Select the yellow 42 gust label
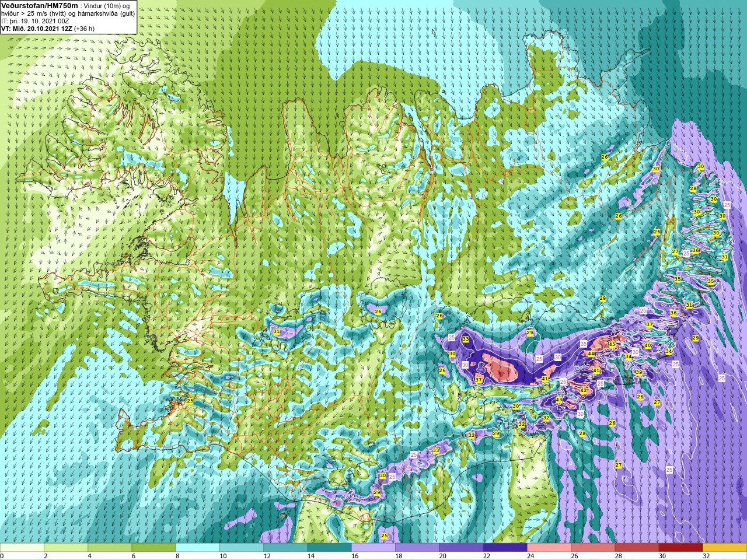This screenshot has width=747, height=560. coord(584,390)
